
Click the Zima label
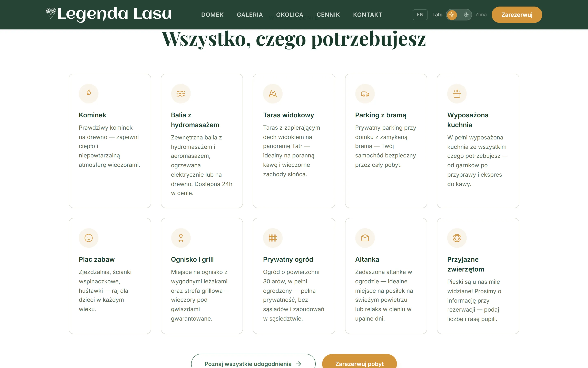tap(481, 15)
